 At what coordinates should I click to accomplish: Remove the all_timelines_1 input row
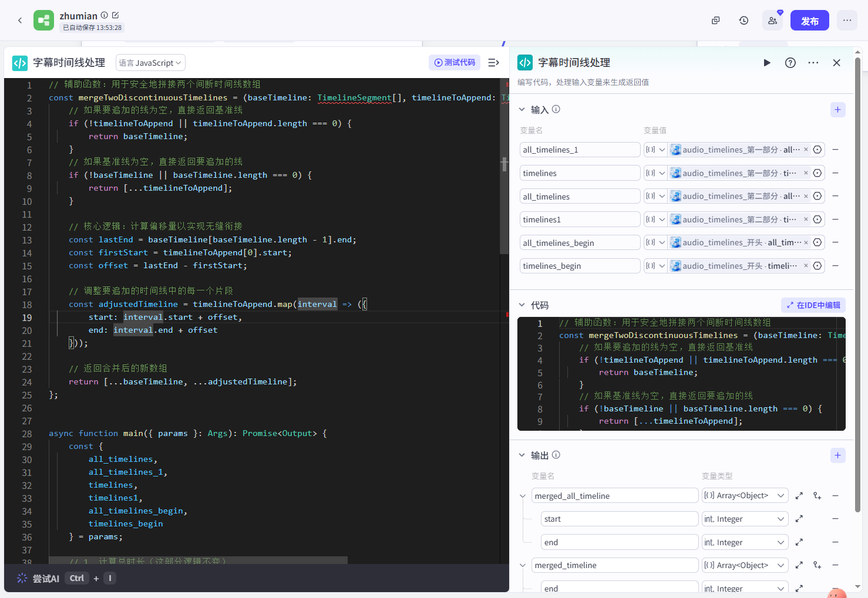[835, 150]
